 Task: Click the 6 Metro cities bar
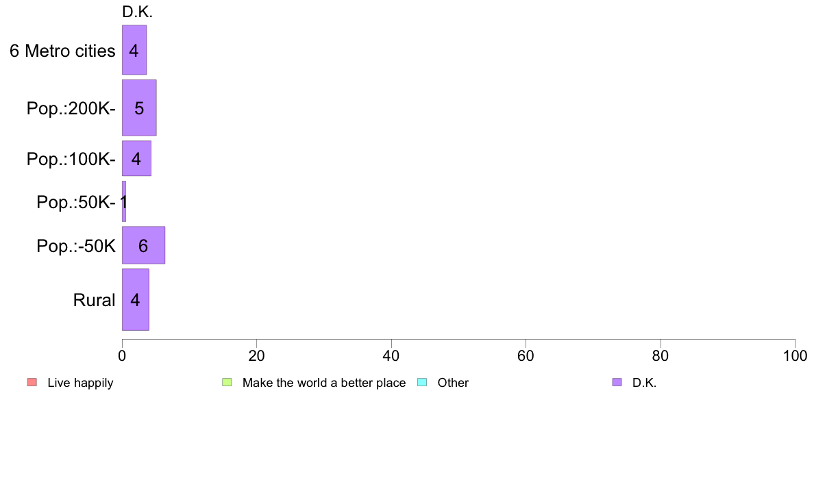(x=134, y=50)
